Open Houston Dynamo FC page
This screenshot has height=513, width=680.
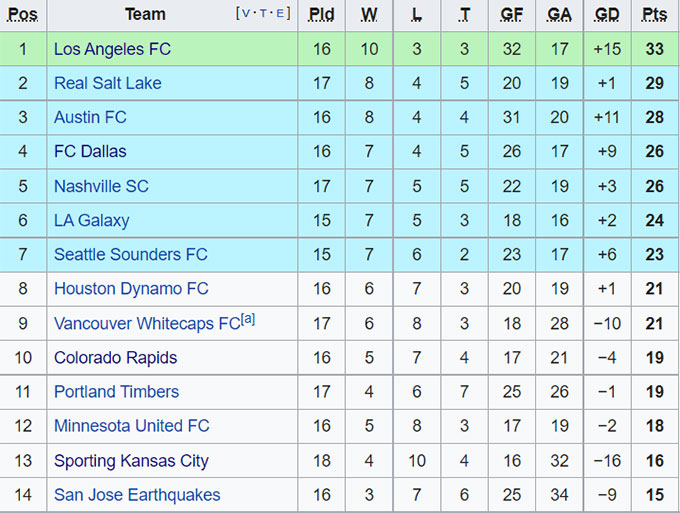(x=131, y=289)
